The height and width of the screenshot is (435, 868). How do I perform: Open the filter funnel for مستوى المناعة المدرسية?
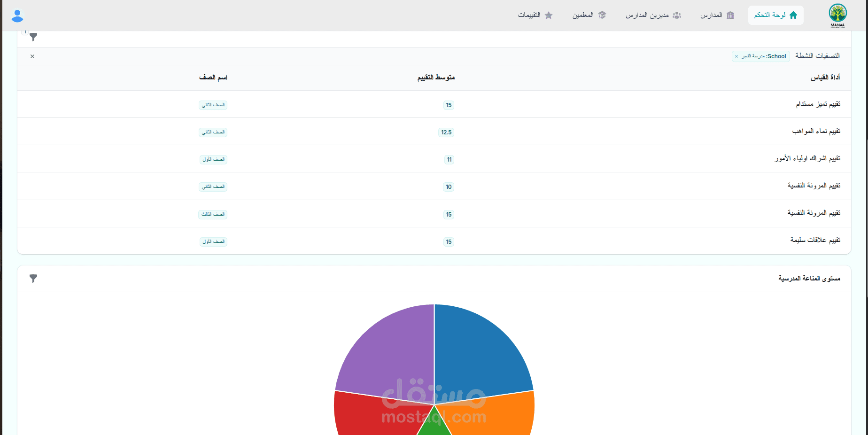click(33, 279)
